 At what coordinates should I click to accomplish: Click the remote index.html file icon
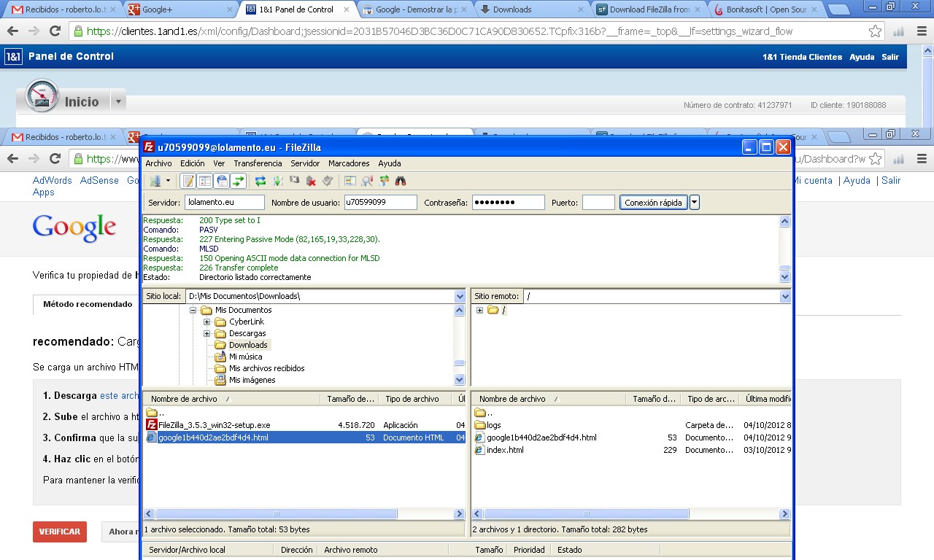tap(480, 450)
